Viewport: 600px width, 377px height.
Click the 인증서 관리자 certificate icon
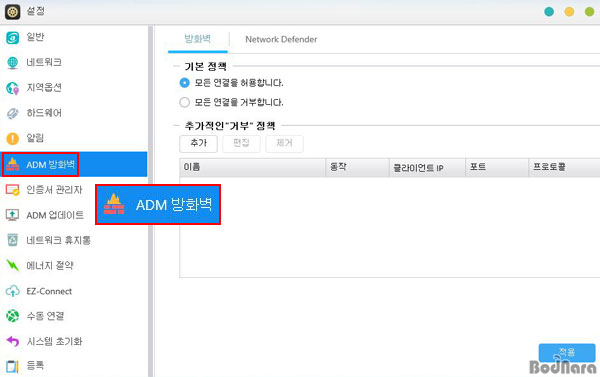click(x=13, y=190)
